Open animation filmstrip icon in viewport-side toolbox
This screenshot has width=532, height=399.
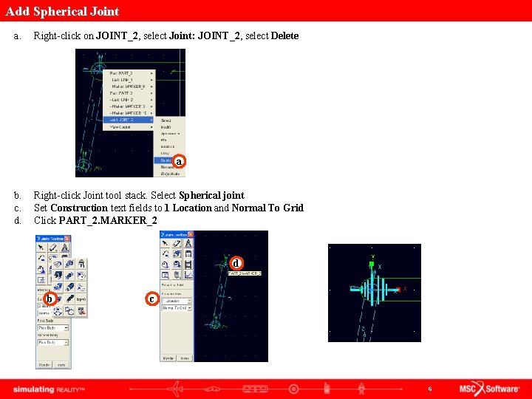point(188,265)
